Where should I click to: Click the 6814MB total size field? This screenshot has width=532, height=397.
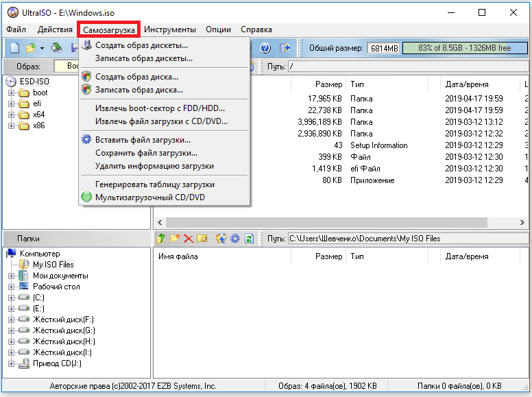tap(384, 48)
